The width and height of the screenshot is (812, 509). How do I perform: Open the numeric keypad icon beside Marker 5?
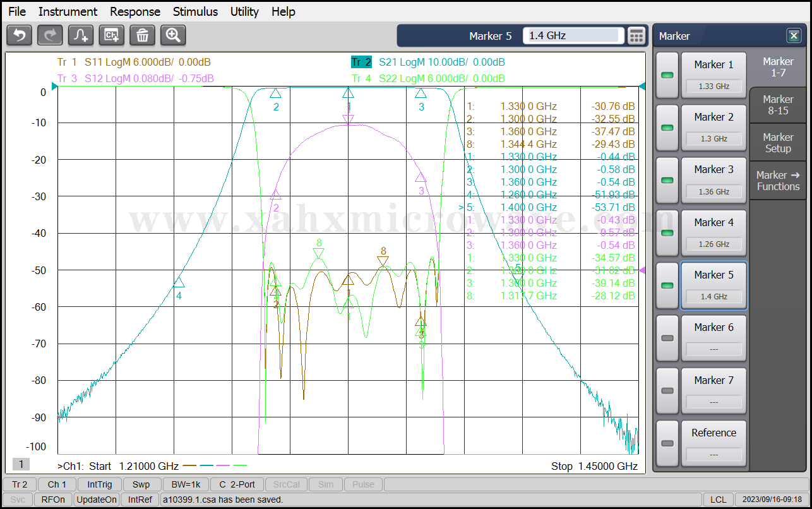click(636, 36)
